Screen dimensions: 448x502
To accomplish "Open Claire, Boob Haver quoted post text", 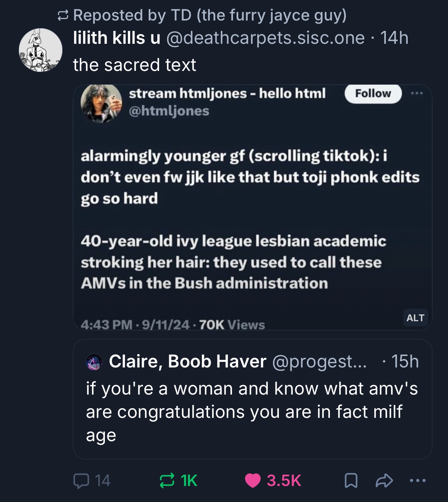I will [251, 412].
